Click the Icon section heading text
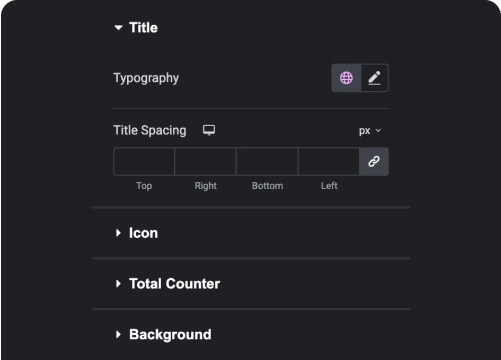Image resolution: width=501 pixels, height=360 pixels. 143,233
